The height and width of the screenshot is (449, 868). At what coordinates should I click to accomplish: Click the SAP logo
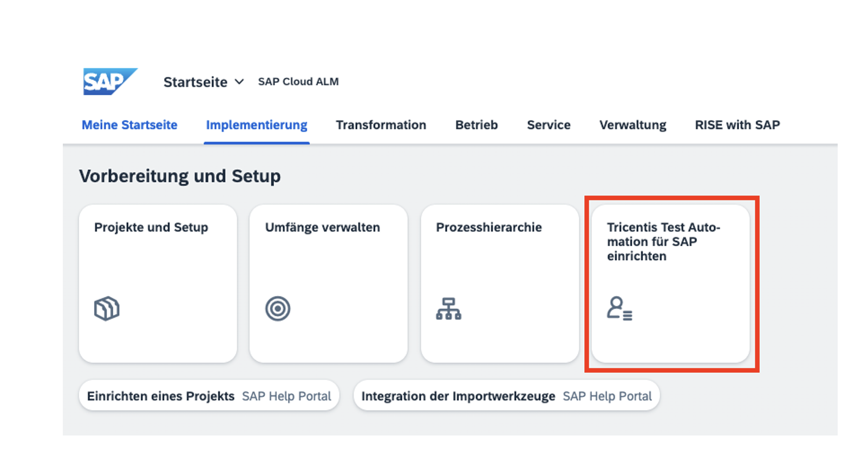(110, 82)
